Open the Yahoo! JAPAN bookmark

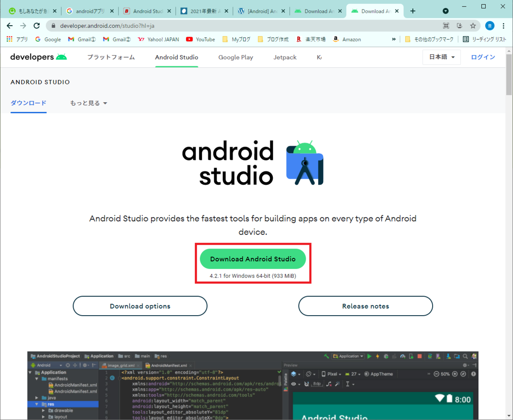pyautogui.click(x=158, y=39)
